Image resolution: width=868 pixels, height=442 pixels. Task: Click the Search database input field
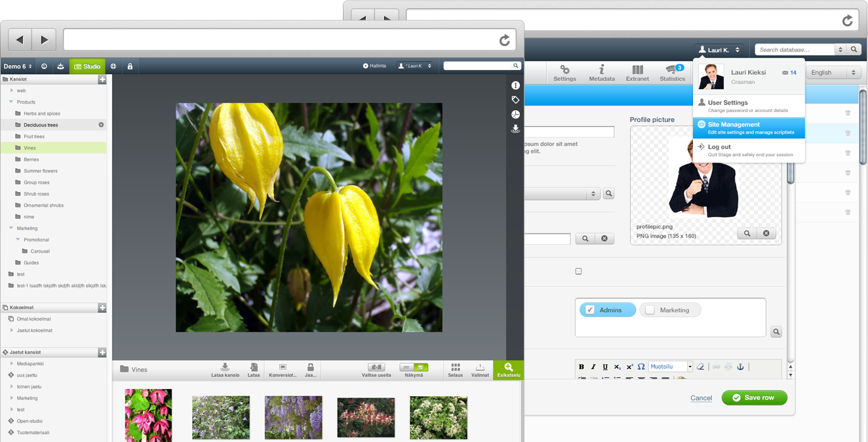[795, 50]
